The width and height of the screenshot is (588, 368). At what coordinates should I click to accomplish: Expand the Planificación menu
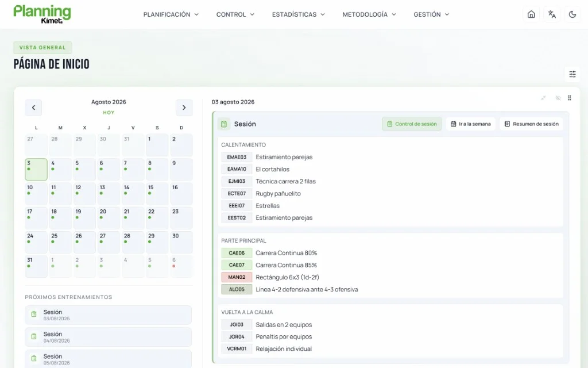pos(171,14)
